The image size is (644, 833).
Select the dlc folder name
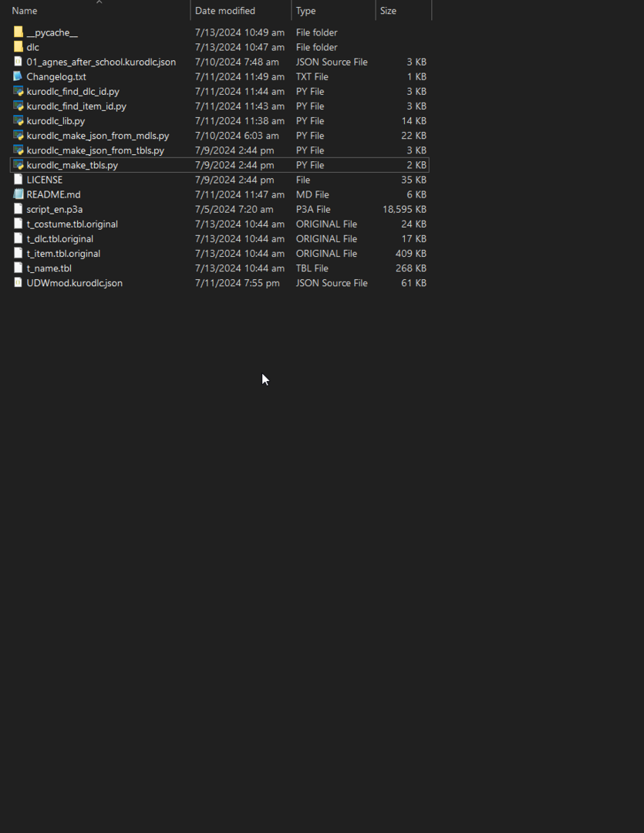tap(32, 47)
